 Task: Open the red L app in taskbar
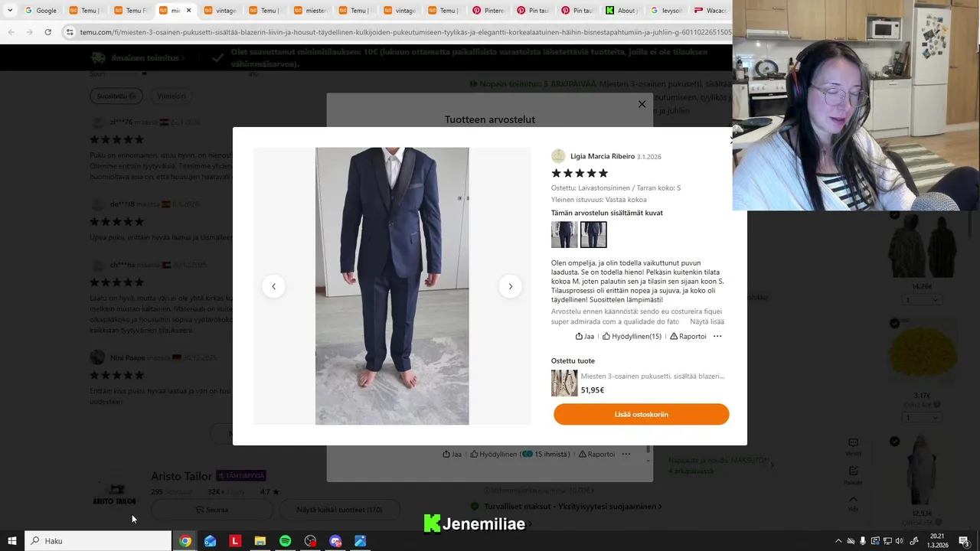coord(235,541)
